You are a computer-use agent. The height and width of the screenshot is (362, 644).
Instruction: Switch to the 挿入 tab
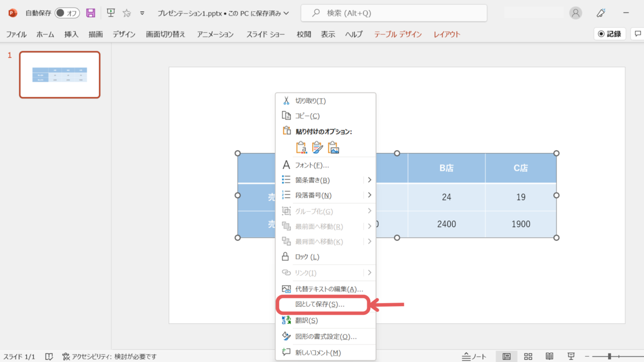click(71, 34)
